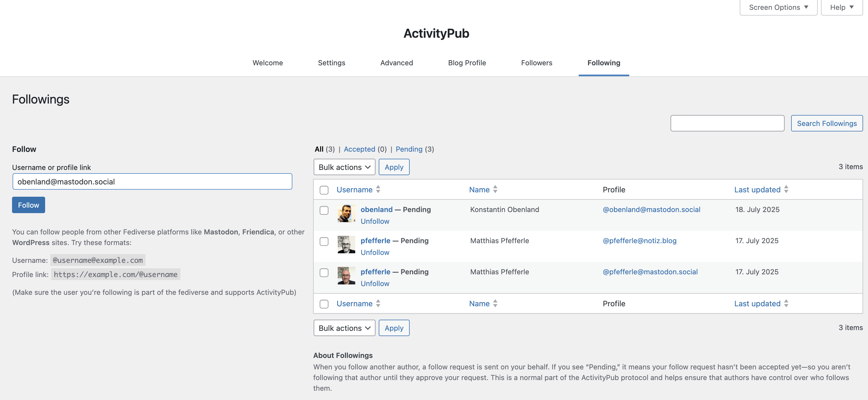Open the top Bulk actions dropdown
This screenshot has height=400, width=868.
344,167
